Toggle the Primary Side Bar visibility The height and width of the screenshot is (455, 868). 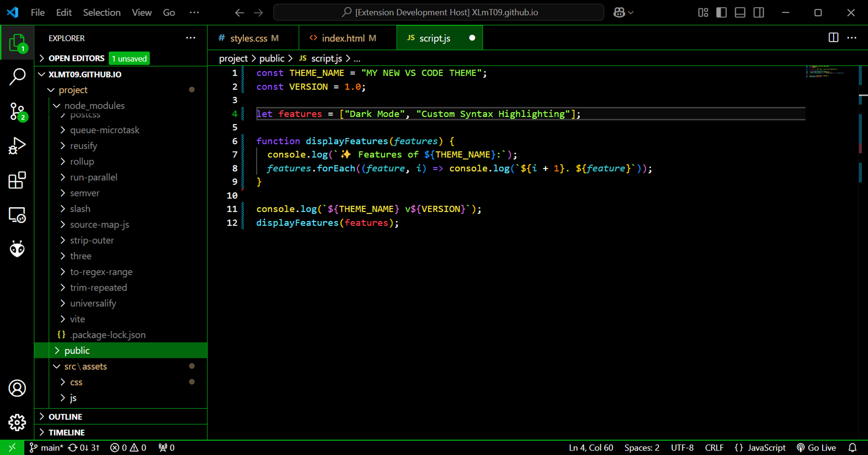(x=721, y=12)
